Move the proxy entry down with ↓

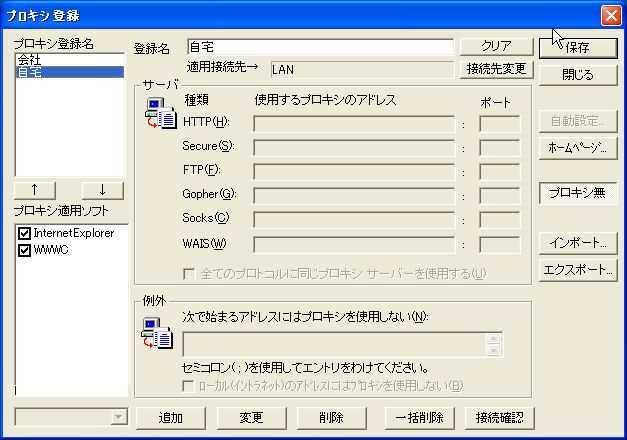point(102,189)
